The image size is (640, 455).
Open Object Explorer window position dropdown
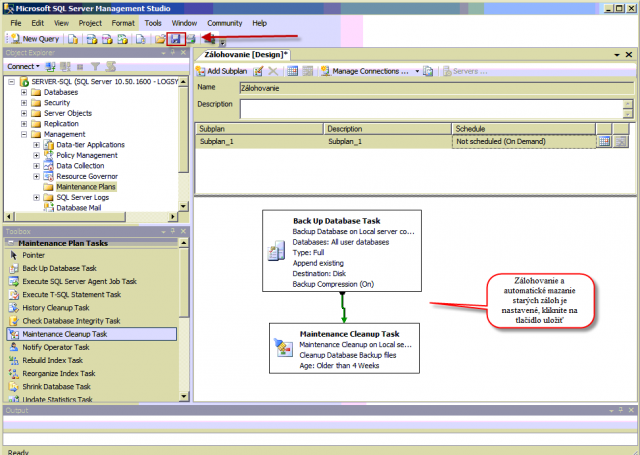[163, 53]
